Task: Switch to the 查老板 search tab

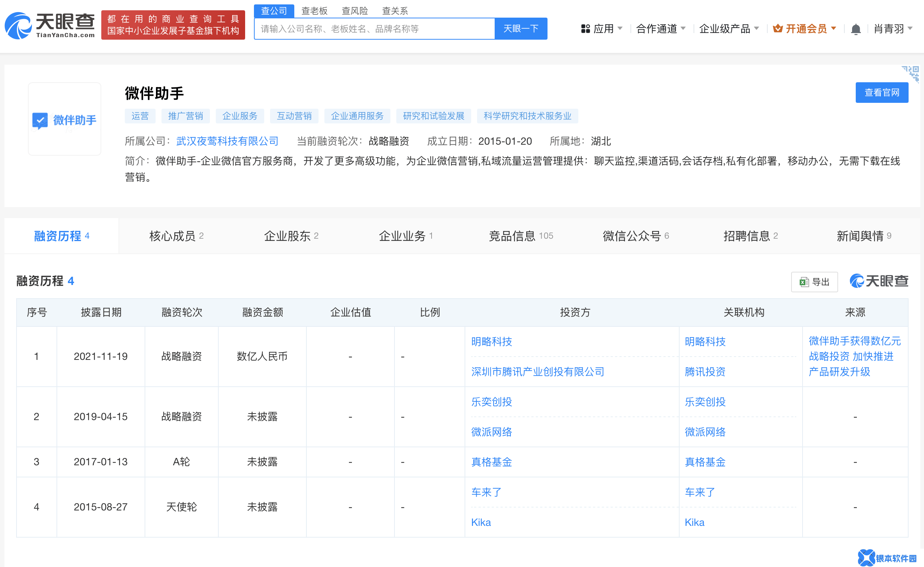Action: (314, 11)
